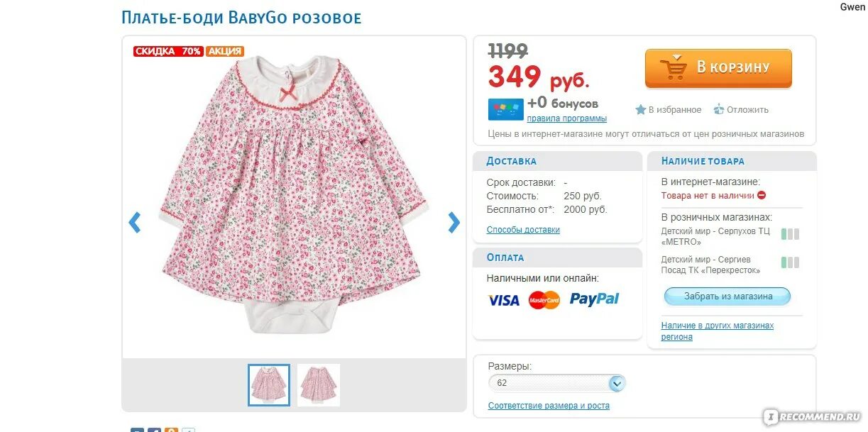This screenshot has width=868, height=432.
Task: Show previous product image with left arrow
Action: pos(134,223)
